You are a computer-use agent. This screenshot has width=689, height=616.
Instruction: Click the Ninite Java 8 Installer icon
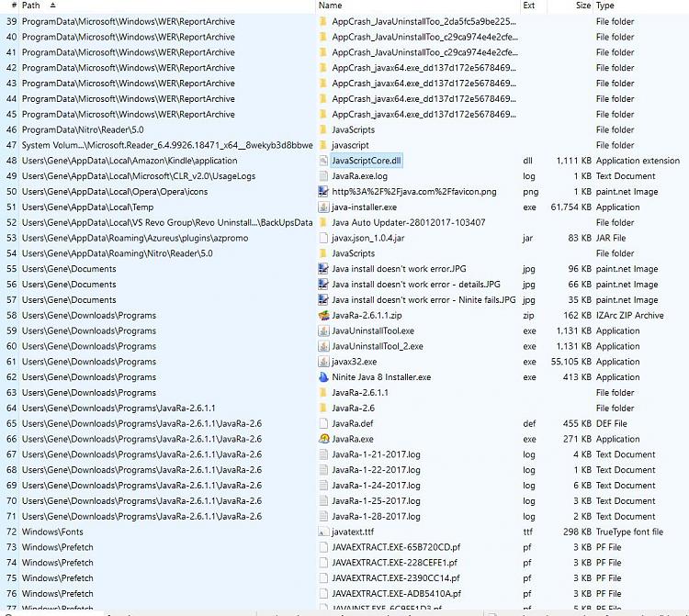tap(323, 377)
